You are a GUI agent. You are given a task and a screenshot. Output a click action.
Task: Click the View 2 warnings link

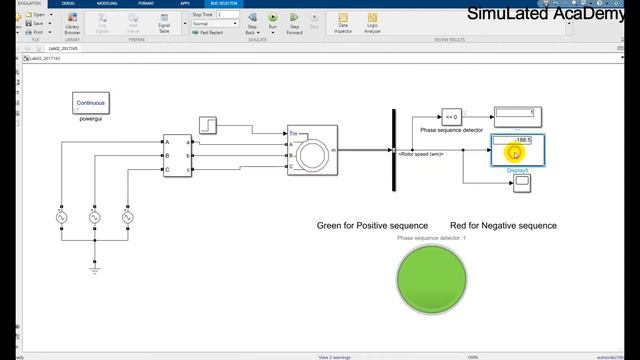tap(334, 357)
